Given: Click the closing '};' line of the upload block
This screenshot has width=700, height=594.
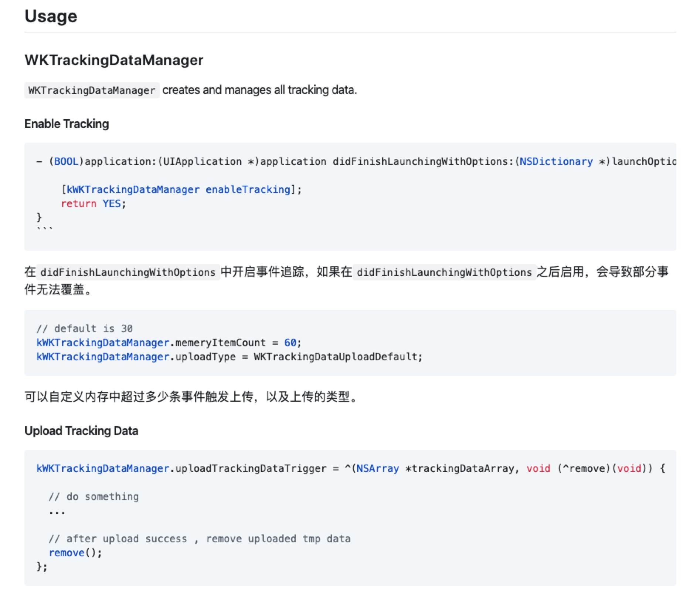Looking at the screenshot, I should pyautogui.click(x=42, y=567).
